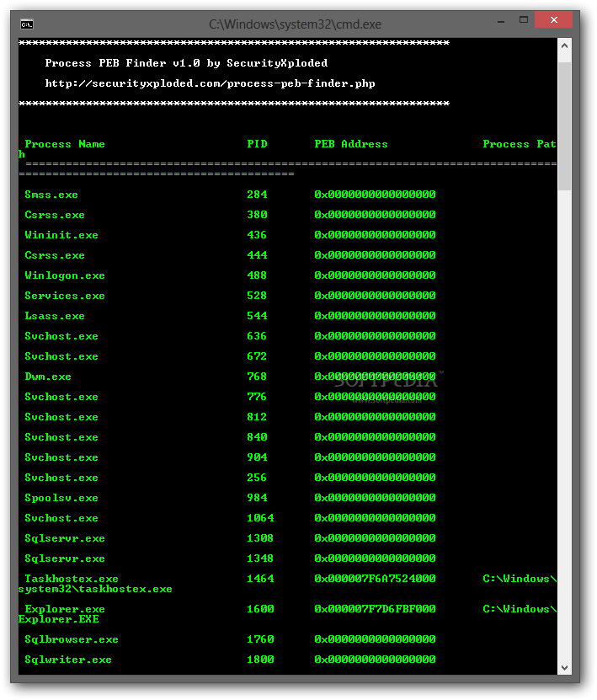Select Sqlservr.exe with PID 1308
Image resolution: width=597 pixels, height=700 pixels.
coord(65,538)
